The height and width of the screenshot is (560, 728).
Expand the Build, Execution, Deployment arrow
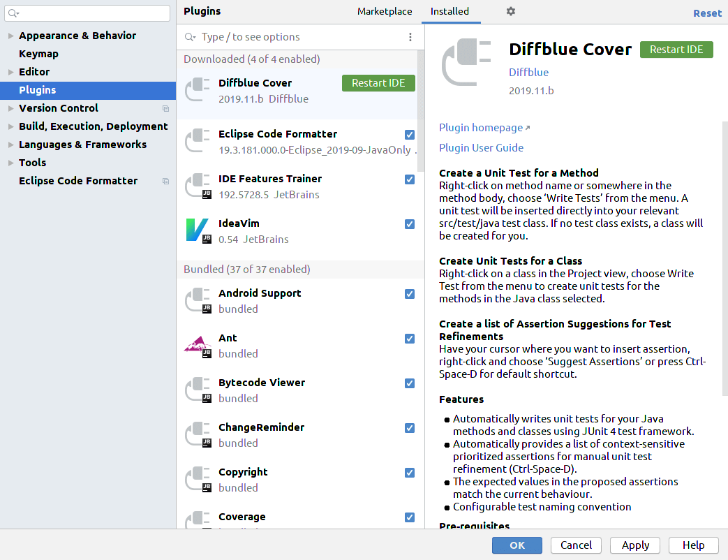[x=10, y=126]
